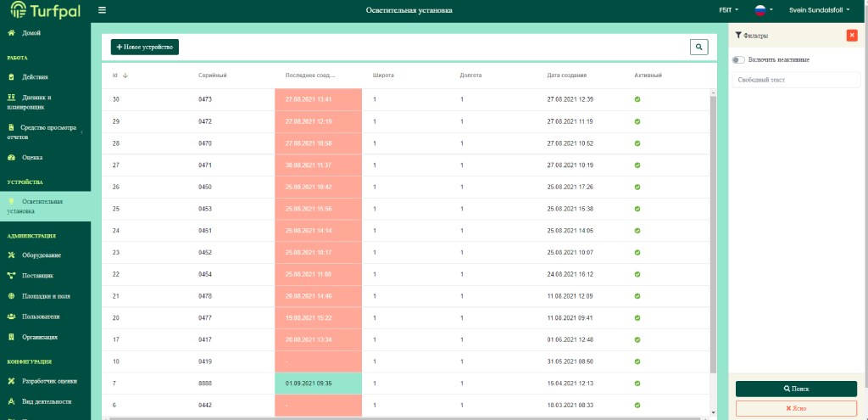Toggle Включить неактивные switch
The height and width of the screenshot is (420, 868).
pyautogui.click(x=739, y=60)
